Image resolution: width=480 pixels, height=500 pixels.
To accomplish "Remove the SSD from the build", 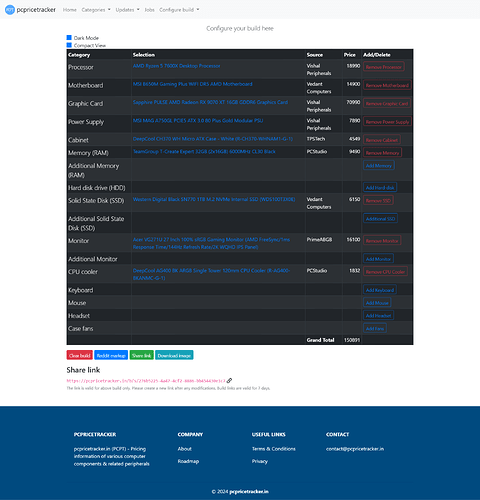I will point(378,200).
